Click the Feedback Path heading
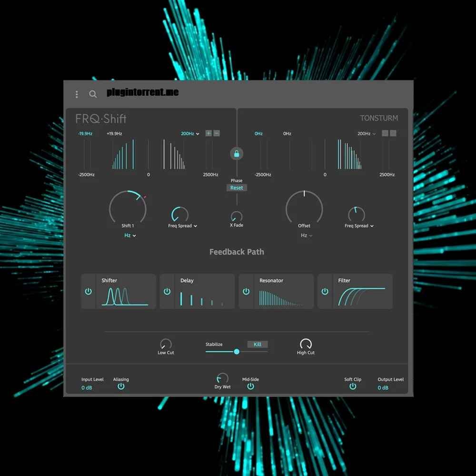The height and width of the screenshot is (476, 476). coord(237,252)
